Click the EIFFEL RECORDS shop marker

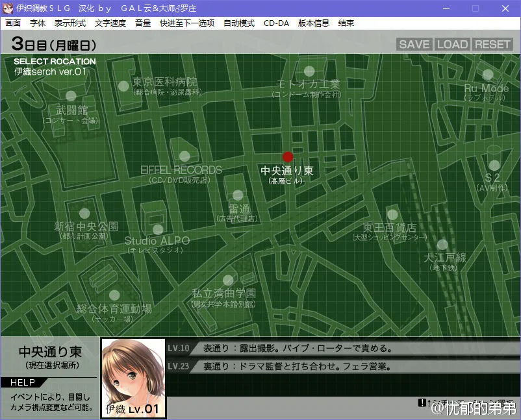[x=184, y=154]
